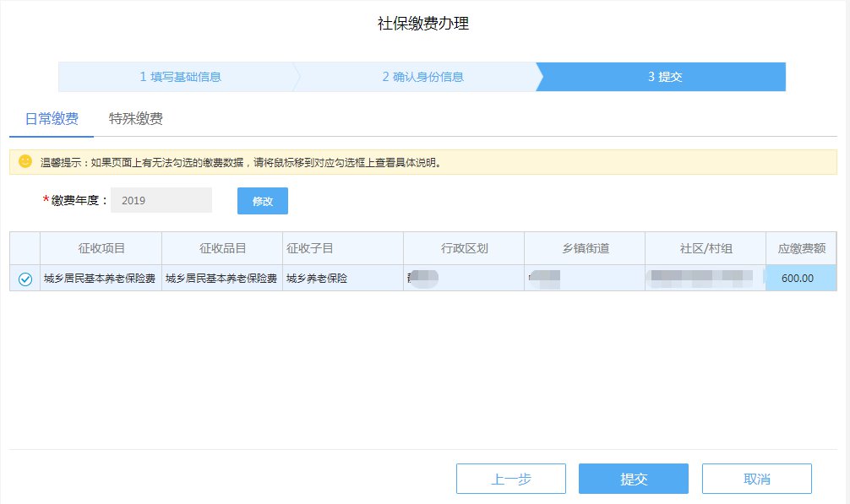Click the 征收项目 column header
The height and width of the screenshot is (504, 850).
(x=101, y=248)
